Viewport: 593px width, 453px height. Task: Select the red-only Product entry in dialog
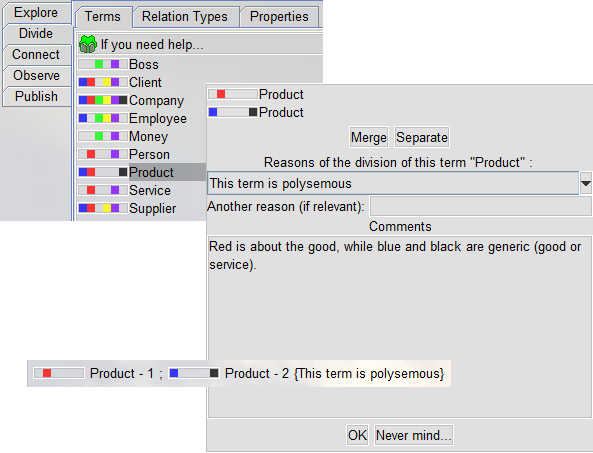point(256,95)
